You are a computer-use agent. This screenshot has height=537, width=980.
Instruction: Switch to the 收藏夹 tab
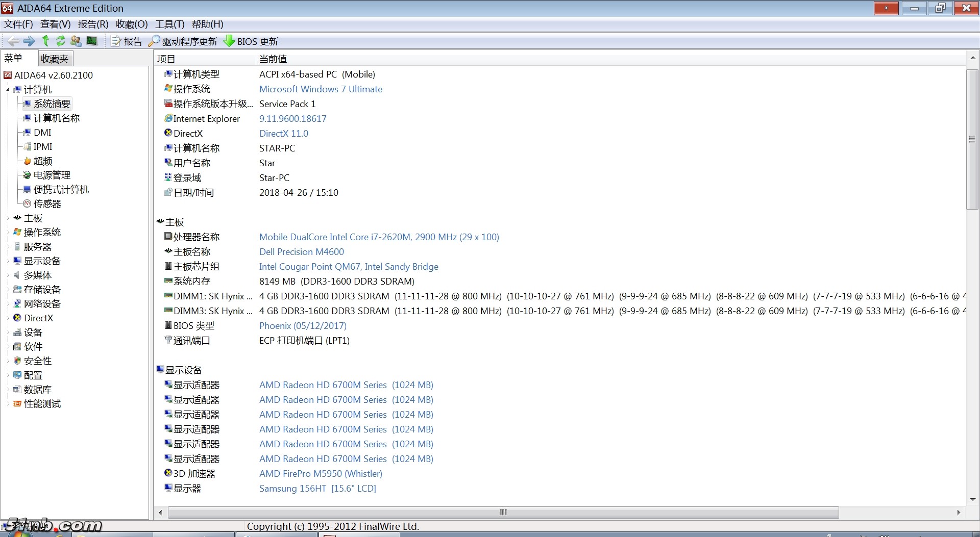click(55, 59)
